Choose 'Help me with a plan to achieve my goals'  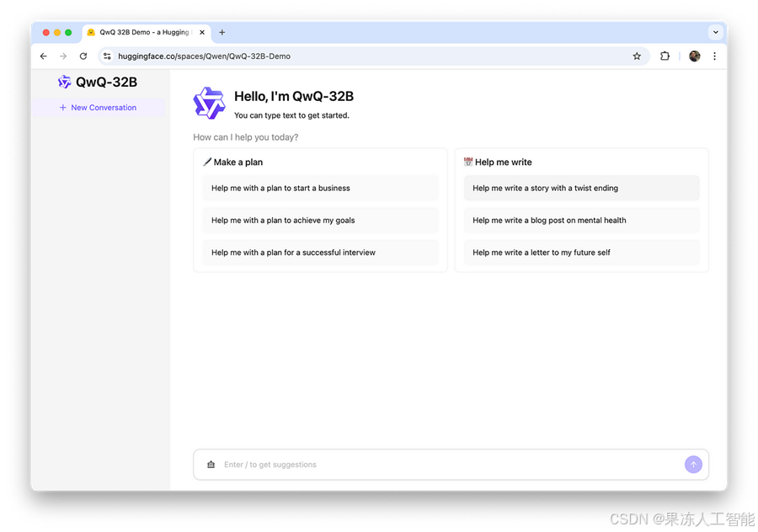pyautogui.click(x=320, y=221)
